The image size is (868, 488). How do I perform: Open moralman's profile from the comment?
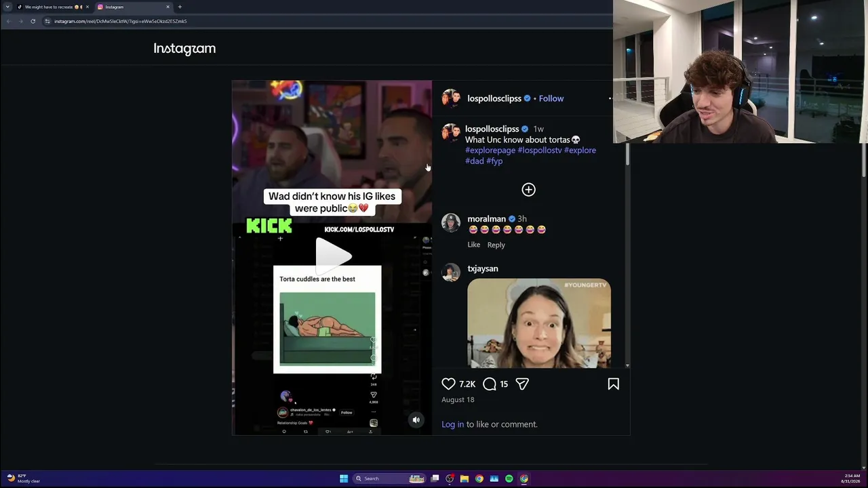click(x=486, y=219)
